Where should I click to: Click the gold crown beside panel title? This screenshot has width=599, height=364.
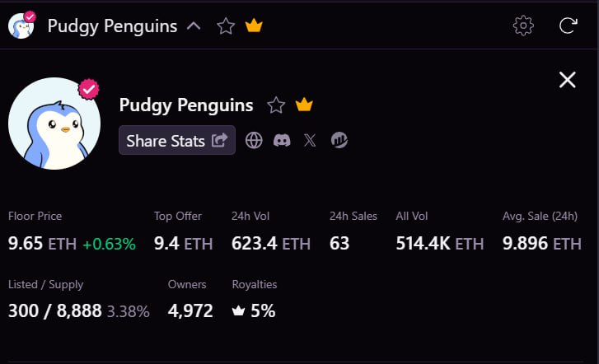[x=304, y=105]
